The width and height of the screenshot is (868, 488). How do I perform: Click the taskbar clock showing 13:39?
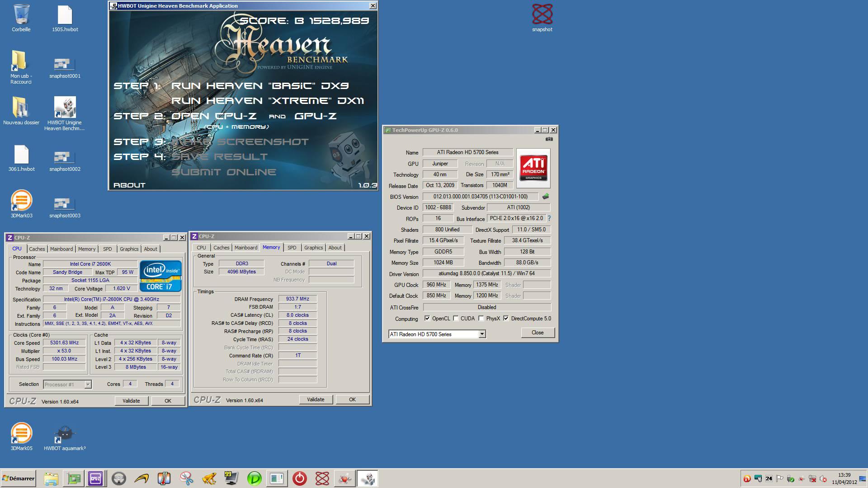844,479
